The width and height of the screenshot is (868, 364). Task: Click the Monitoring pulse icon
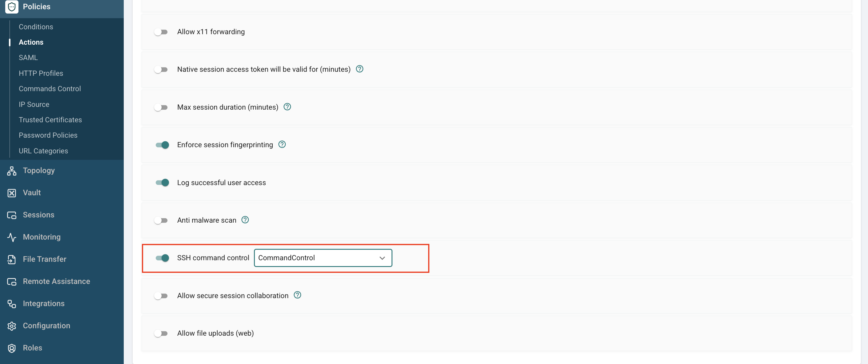[x=12, y=237]
